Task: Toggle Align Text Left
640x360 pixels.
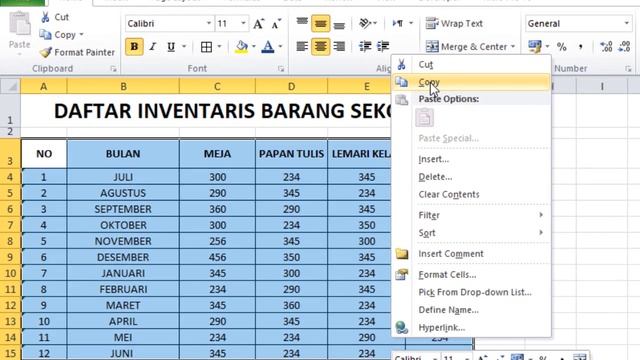Action: point(302,47)
